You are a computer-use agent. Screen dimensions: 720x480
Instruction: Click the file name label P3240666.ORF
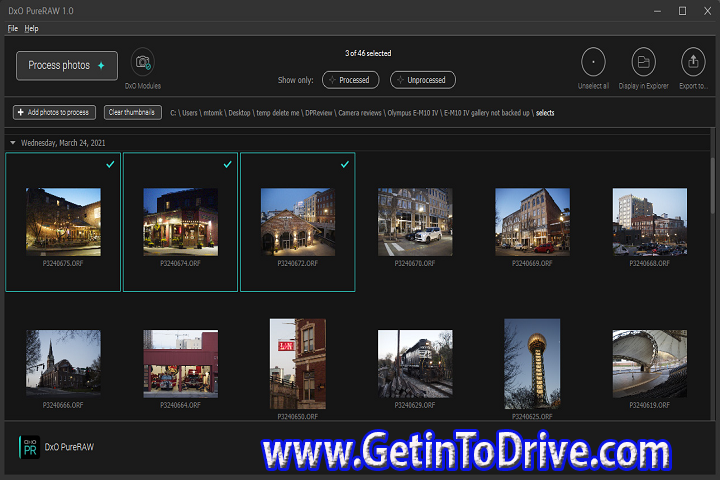[x=63, y=405]
